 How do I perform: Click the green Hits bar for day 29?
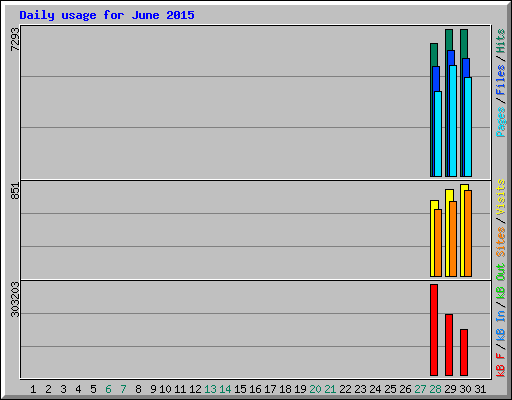pyautogui.click(x=449, y=40)
